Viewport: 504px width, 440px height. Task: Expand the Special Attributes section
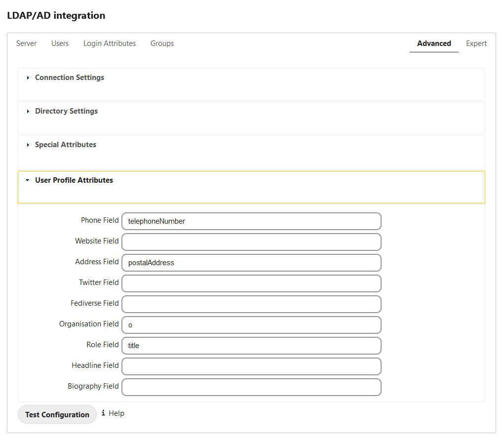click(65, 145)
